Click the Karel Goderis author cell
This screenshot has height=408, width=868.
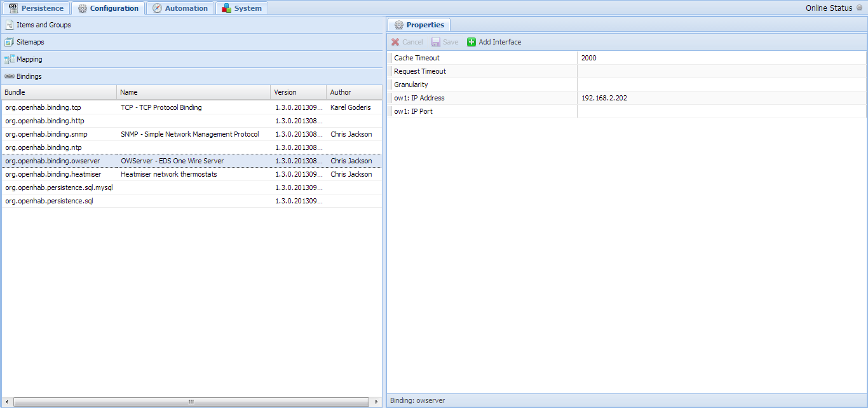[350, 107]
